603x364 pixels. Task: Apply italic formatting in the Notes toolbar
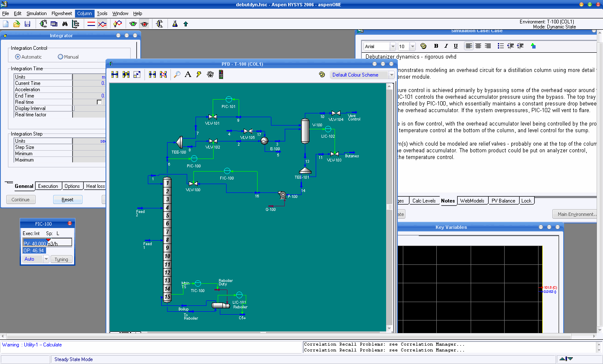point(446,46)
